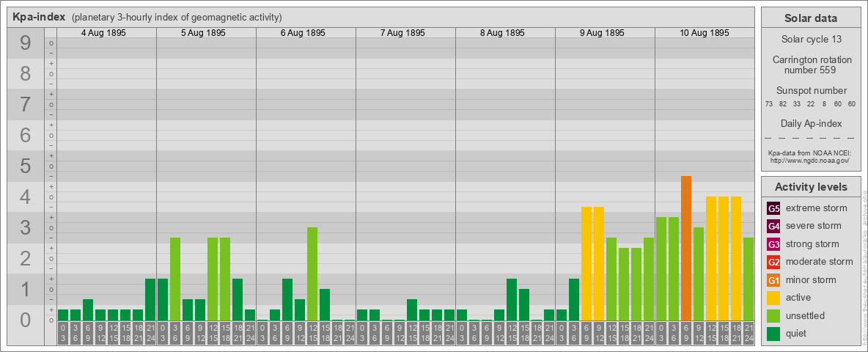This screenshot has width=868, height=352.
Task: Click the 21-24 bar on 4 Aug 1895
Action: click(150, 300)
